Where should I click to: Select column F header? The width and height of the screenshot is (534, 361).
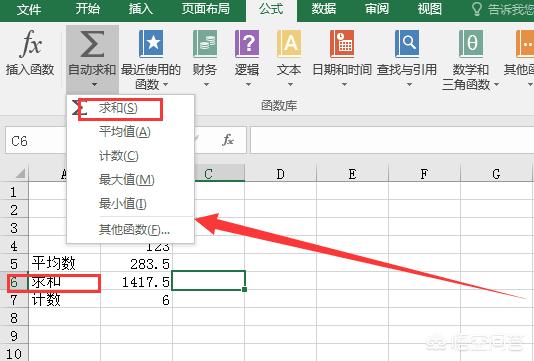point(424,174)
